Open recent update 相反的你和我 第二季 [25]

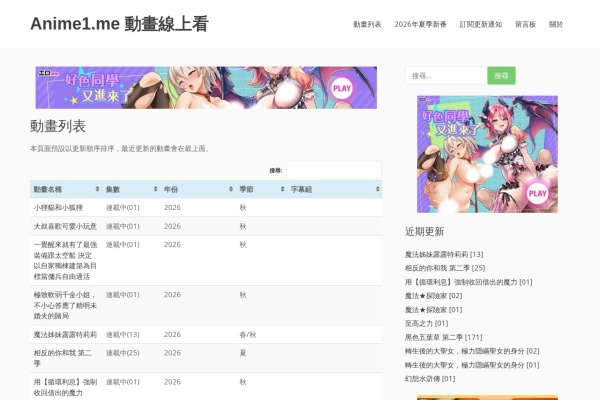pyautogui.click(x=445, y=268)
